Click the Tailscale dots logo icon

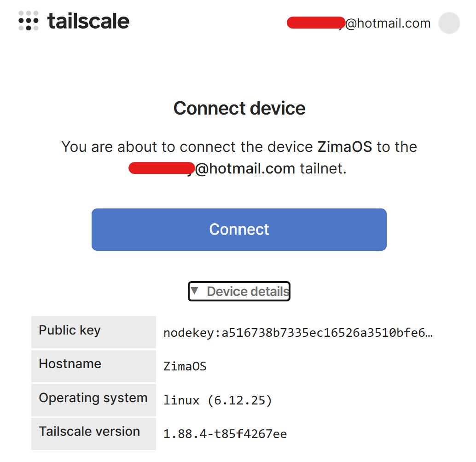click(x=29, y=21)
